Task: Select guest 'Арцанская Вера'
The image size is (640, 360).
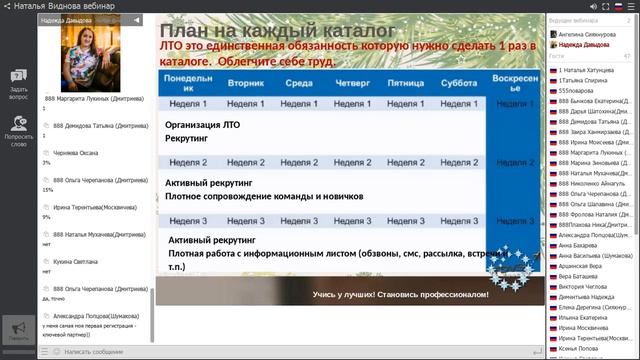Action: pyautogui.click(x=580, y=266)
